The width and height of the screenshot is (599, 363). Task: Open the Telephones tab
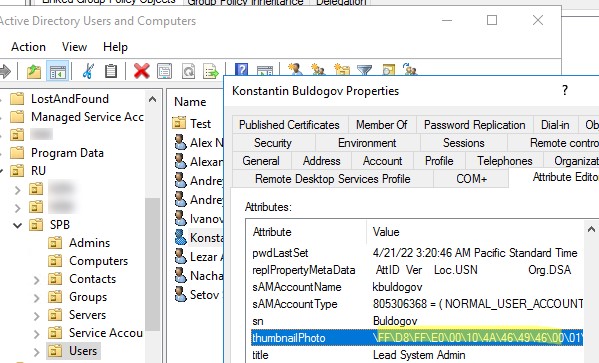click(x=505, y=160)
